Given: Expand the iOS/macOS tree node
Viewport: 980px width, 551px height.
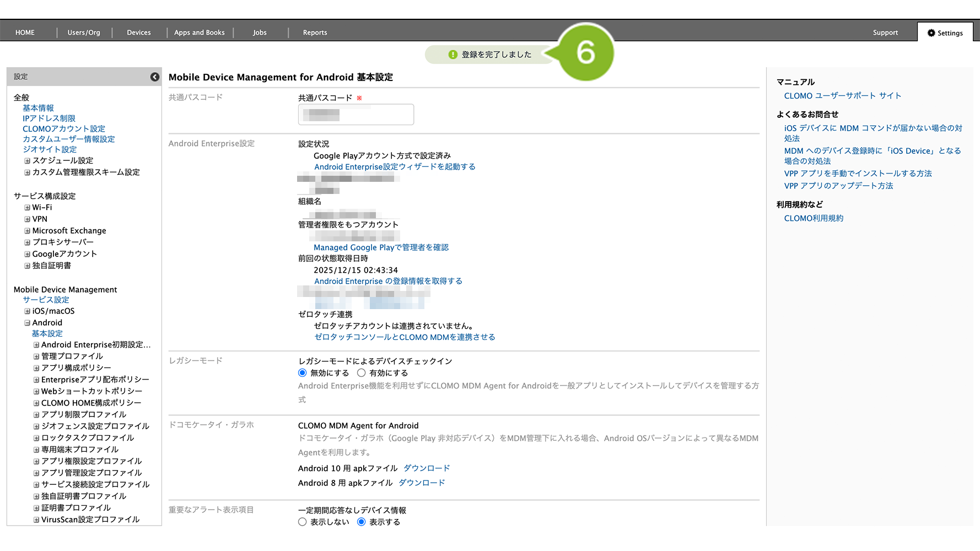Looking at the screenshot, I should pyautogui.click(x=27, y=311).
